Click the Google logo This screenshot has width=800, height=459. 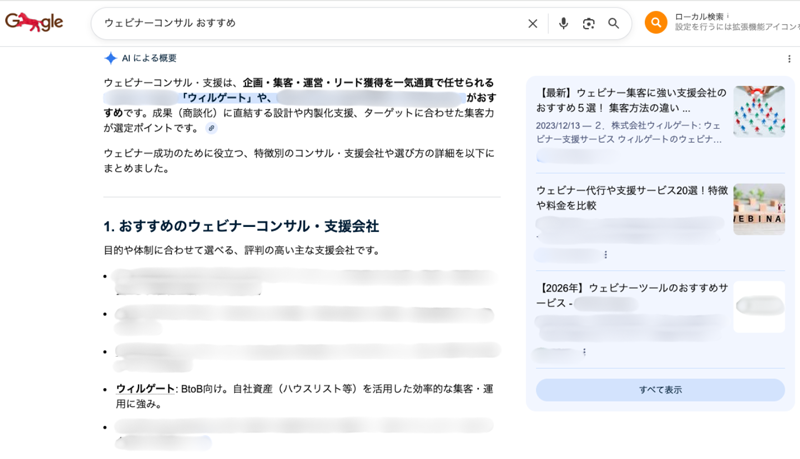tap(34, 22)
